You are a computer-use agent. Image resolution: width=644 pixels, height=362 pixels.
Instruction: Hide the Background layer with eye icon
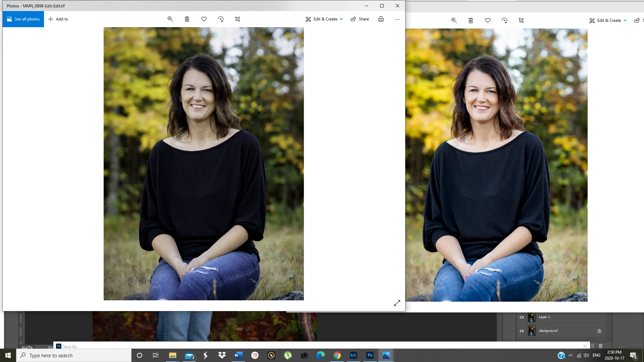(522, 331)
